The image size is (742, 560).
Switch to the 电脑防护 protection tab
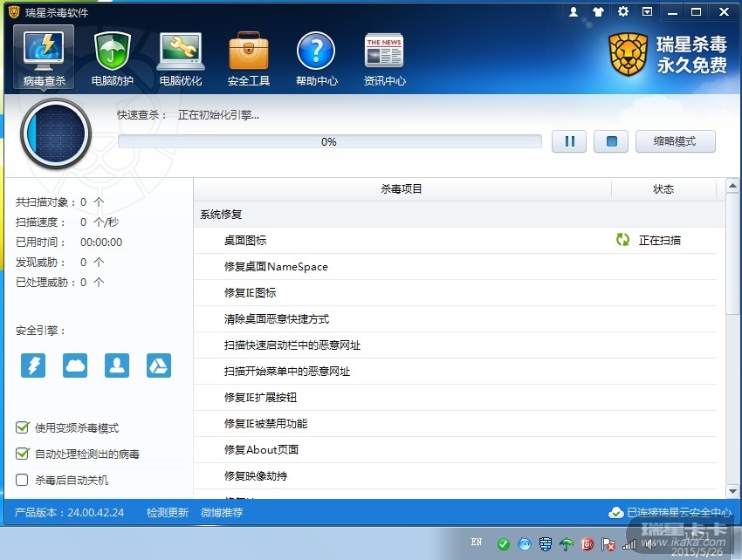112,58
